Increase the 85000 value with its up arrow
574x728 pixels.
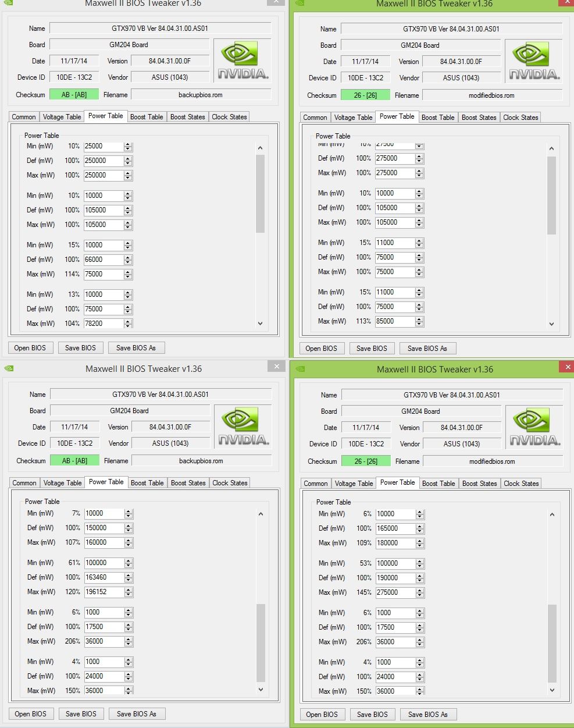419,319
